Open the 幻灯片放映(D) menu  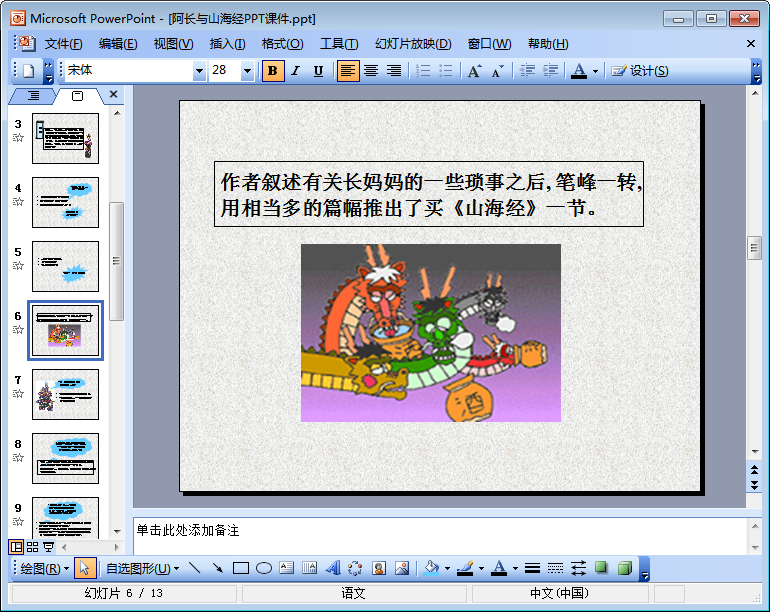[x=413, y=44]
